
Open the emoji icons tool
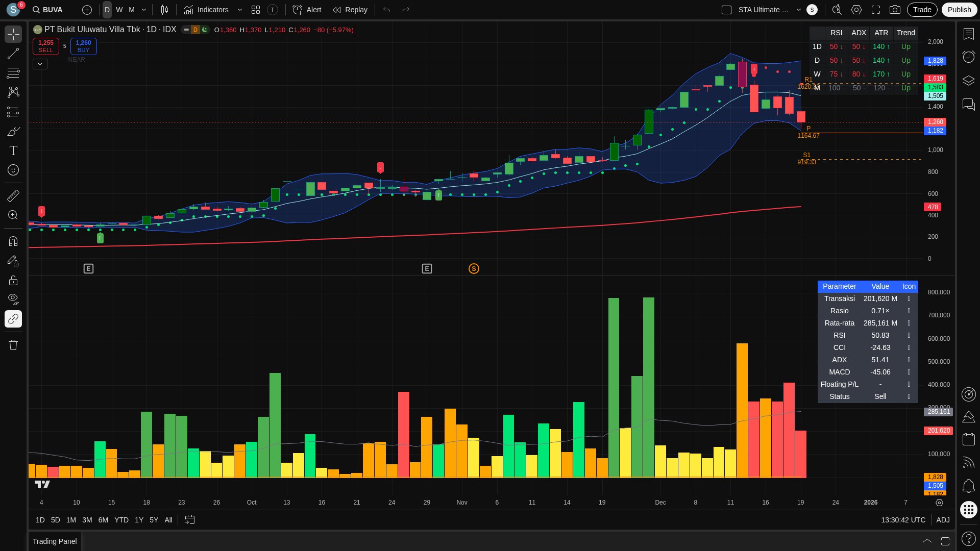pos(13,170)
